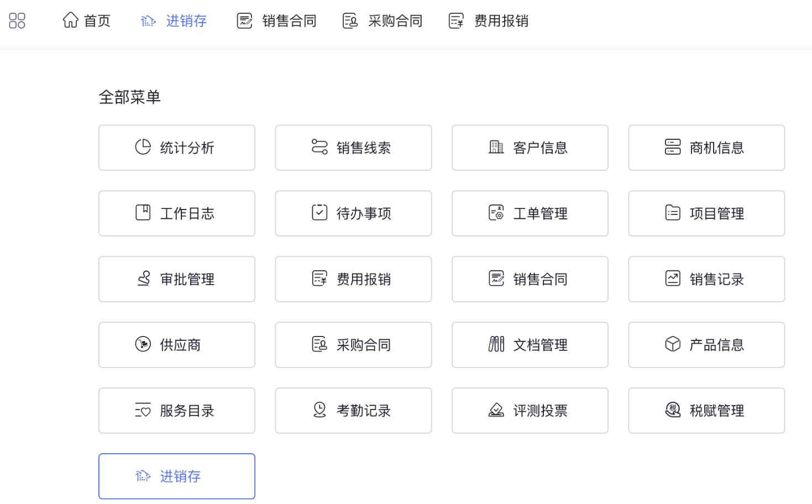
Task: Select the 进销存 tab in header
Action: click(x=174, y=21)
